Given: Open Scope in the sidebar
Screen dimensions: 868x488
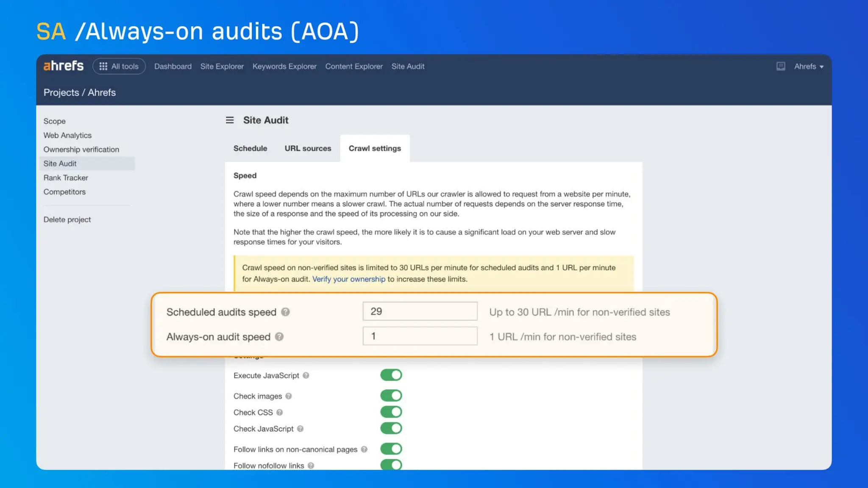Looking at the screenshot, I should [54, 121].
